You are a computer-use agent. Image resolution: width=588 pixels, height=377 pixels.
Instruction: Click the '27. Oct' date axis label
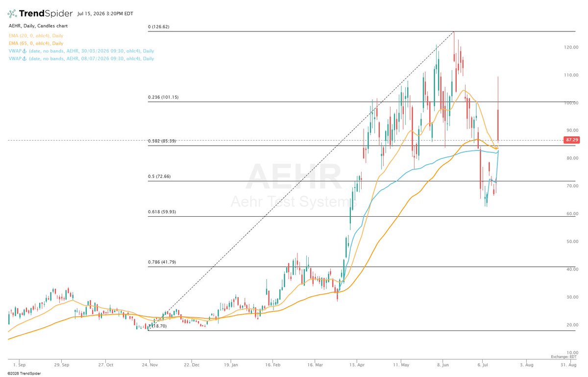click(x=106, y=365)
